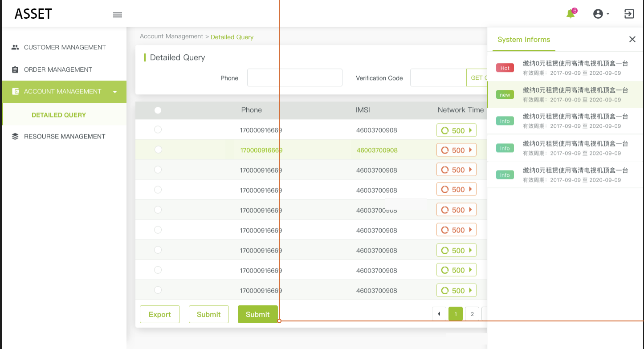Click the Order Management clipboard icon

click(15, 69)
